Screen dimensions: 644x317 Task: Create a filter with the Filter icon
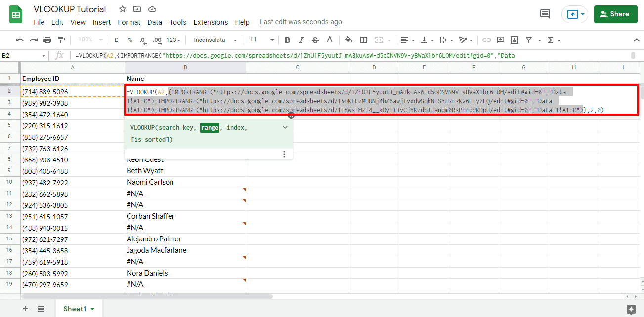click(x=528, y=40)
